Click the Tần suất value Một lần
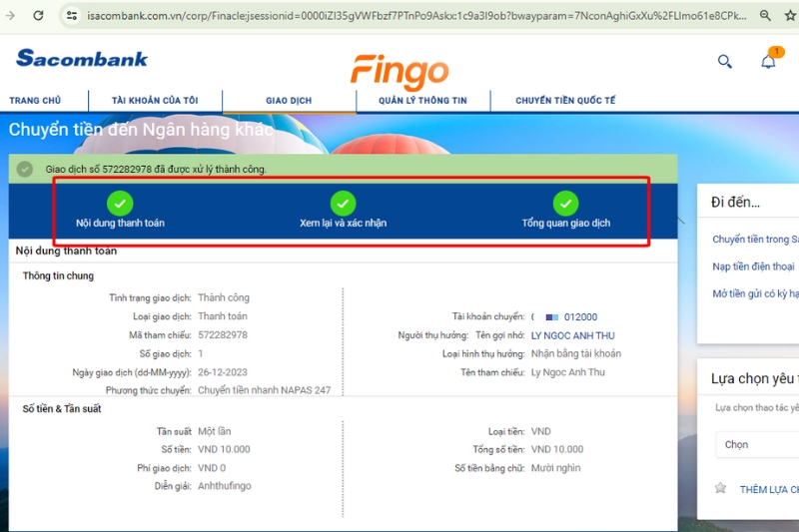 coord(215,432)
